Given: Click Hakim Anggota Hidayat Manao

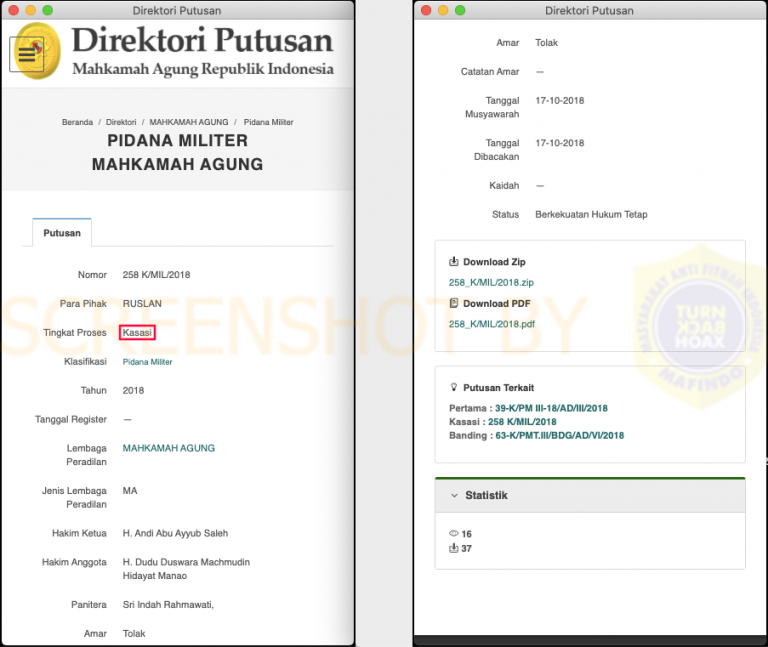Looking at the screenshot, I should [155, 575].
